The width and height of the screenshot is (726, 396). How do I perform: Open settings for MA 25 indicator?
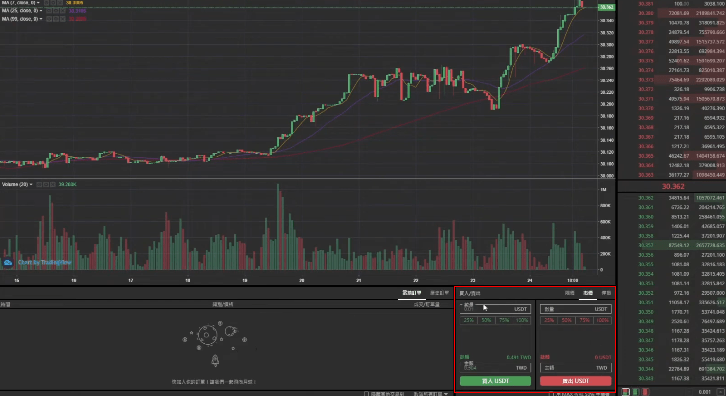(56, 11)
